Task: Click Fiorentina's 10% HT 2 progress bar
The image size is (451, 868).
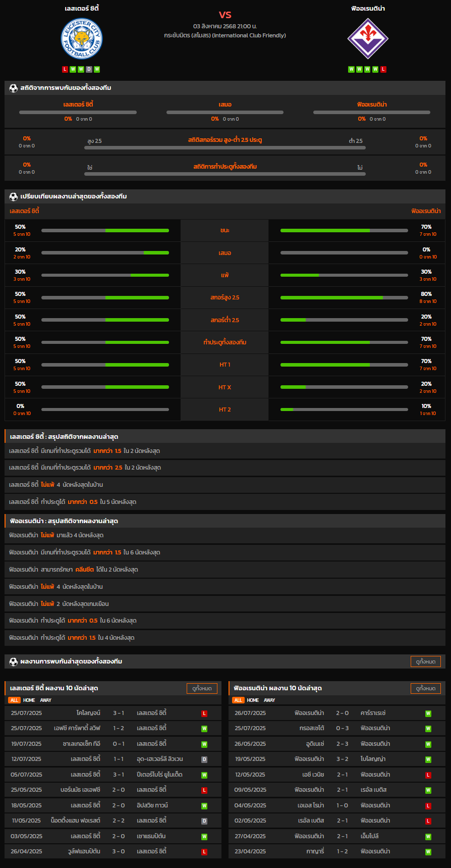Action: [x=344, y=410]
